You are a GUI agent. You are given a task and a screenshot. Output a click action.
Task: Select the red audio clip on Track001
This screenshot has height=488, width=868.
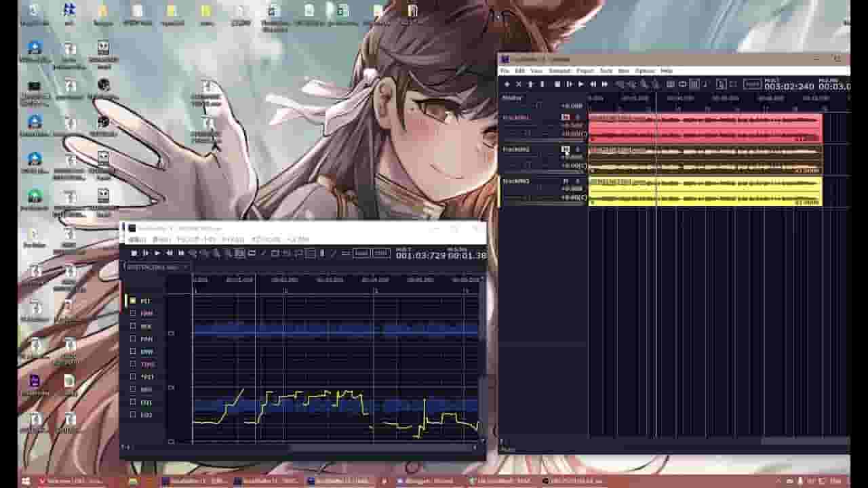click(705, 128)
